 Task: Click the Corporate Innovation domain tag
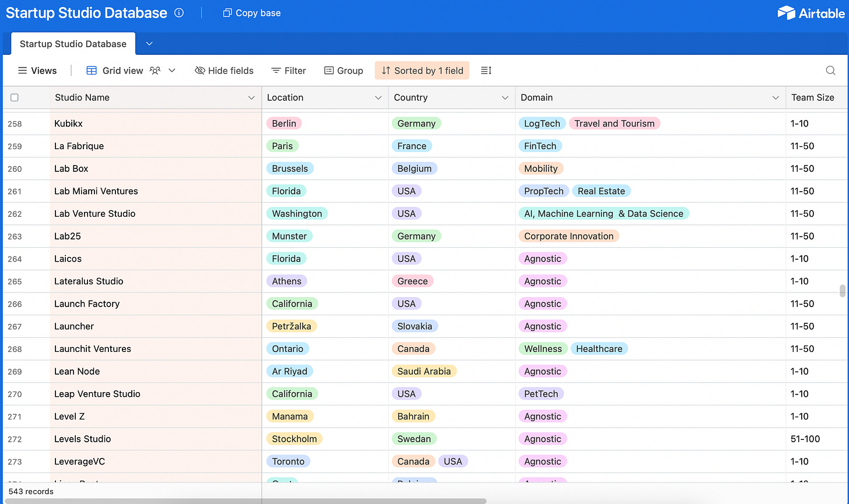point(569,236)
